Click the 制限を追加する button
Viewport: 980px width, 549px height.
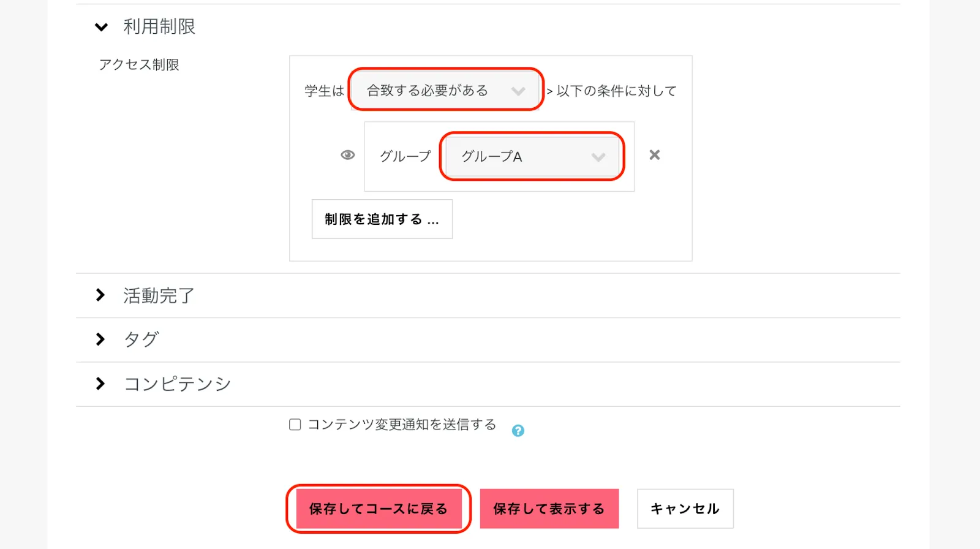pyautogui.click(x=382, y=219)
